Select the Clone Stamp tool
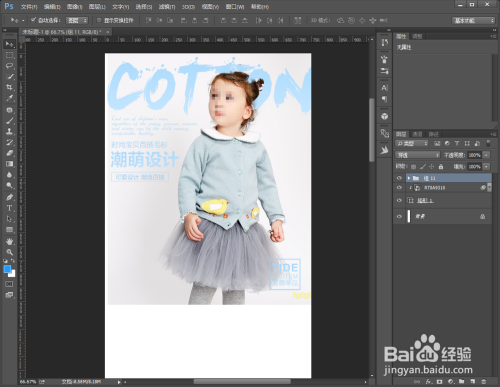 point(9,131)
